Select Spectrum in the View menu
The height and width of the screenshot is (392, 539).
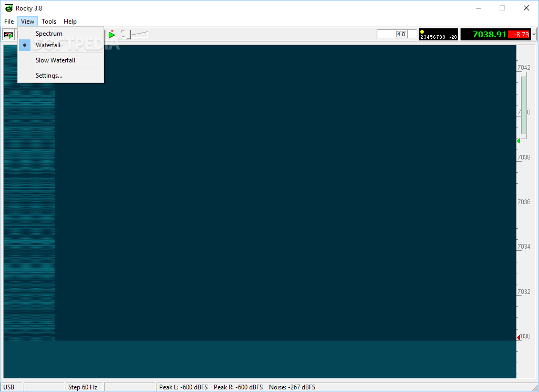tap(61, 33)
